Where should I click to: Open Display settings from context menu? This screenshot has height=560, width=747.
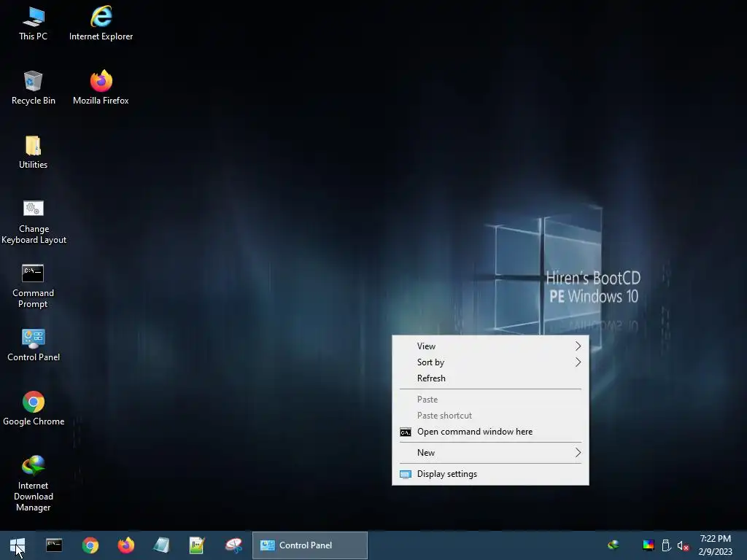click(x=490, y=474)
